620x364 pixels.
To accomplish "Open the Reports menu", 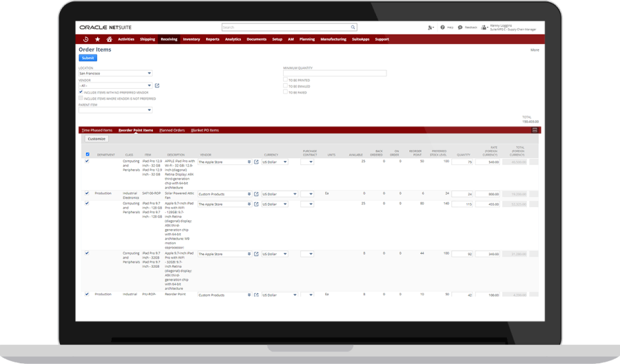I will [212, 39].
